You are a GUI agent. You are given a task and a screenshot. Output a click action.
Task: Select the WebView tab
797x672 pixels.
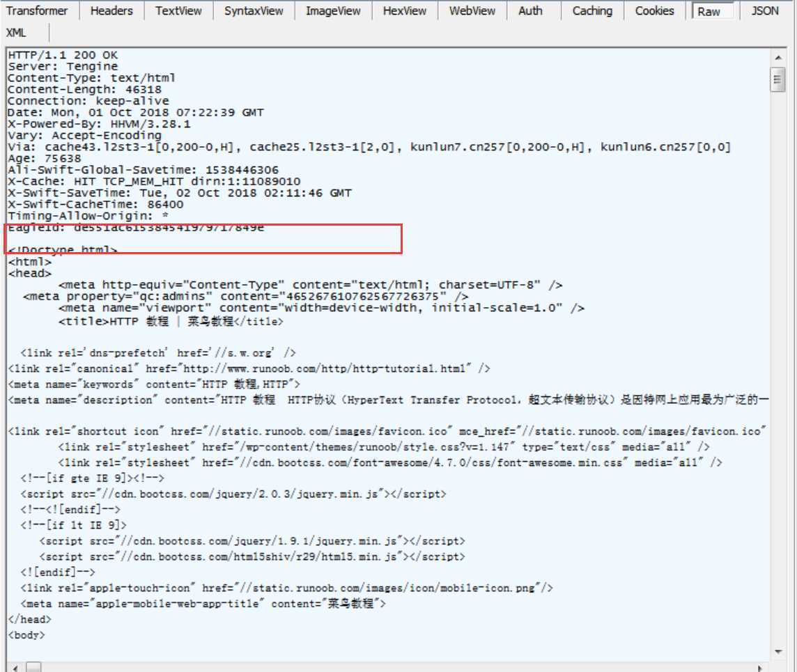[x=472, y=10]
